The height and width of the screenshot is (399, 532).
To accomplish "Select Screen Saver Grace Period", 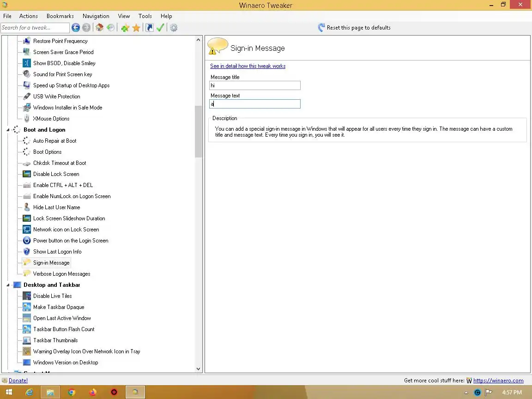I will tap(63, 52).
